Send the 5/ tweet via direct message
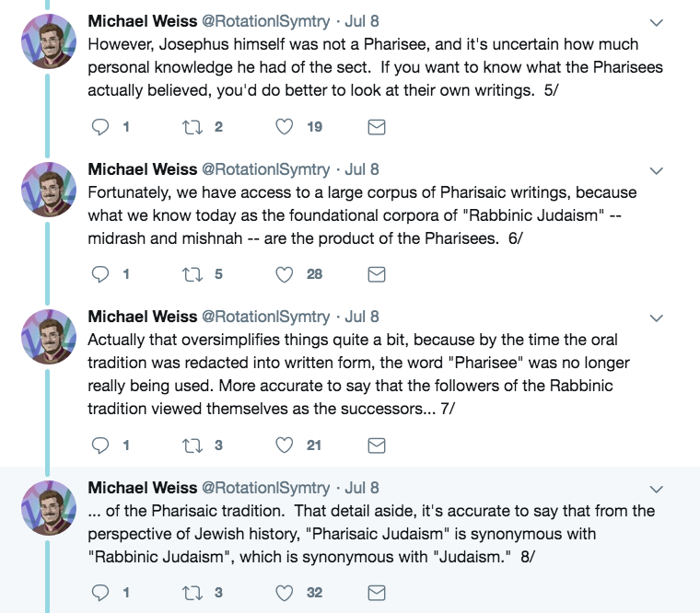This screenshot has width=700, height=613. pos(376,128)
